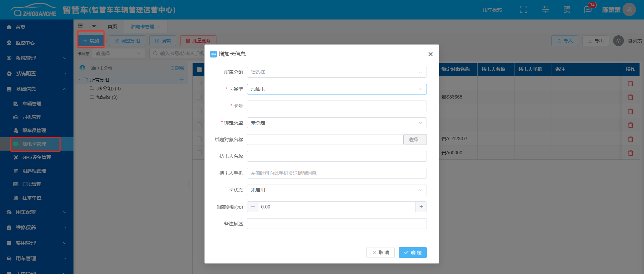644x274 pixels.
Task: Click the sidebar collapse hamburger icon
Action: coord(80,26)
